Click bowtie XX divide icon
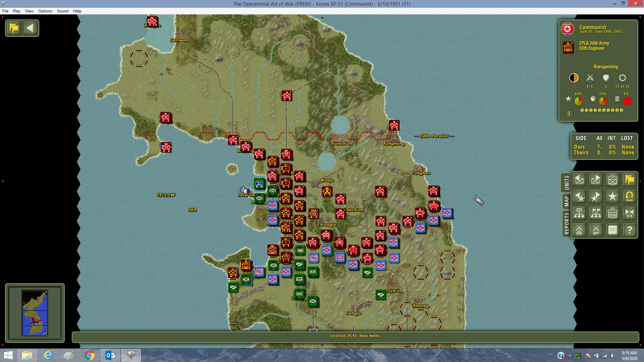The width and height of the screenshot is (644, 362). click(x=629, y=213)
